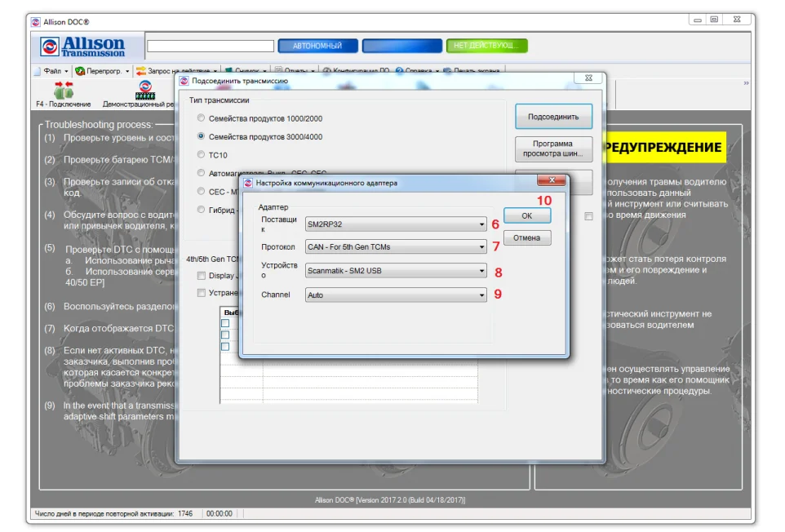The width and height of the screenshot is (785, 532).
Task: Open the Поставщик SM2RP32 dropdown
Action: pos(396,224)
